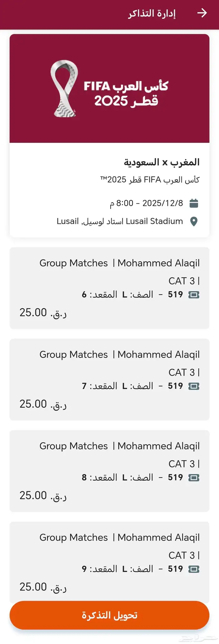
Task: Tap the FIFA Arab Cup trophy logo
Action: pyautogui.click(x=64, y=89)
